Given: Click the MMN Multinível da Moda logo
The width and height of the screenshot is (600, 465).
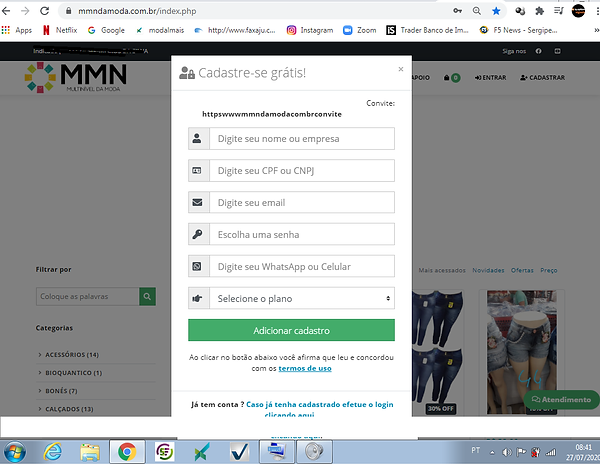Looking at the screenshot, I should pyautogui.click(x=75, y=78).
